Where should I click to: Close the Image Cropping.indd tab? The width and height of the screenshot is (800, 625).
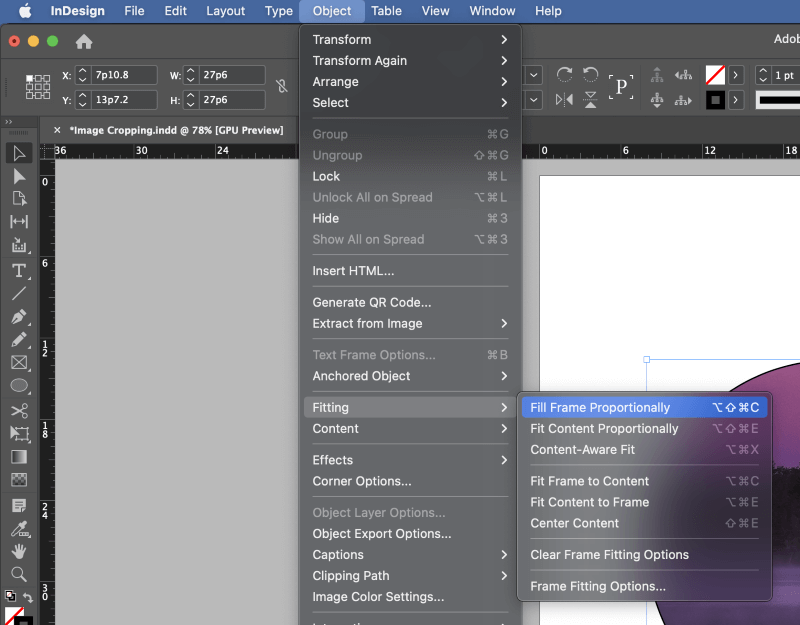point(57,130)
